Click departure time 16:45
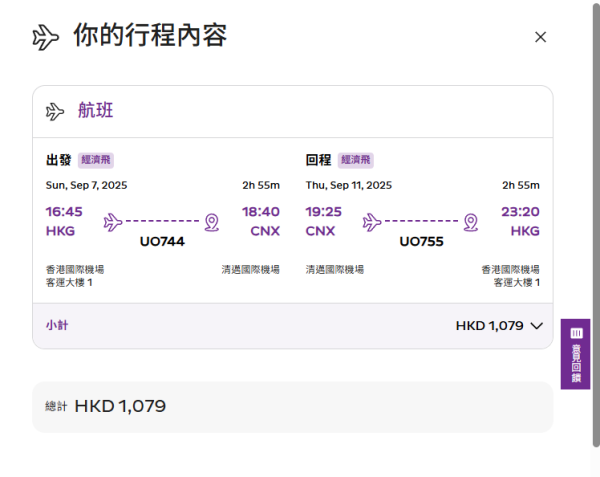 point(64,212)
